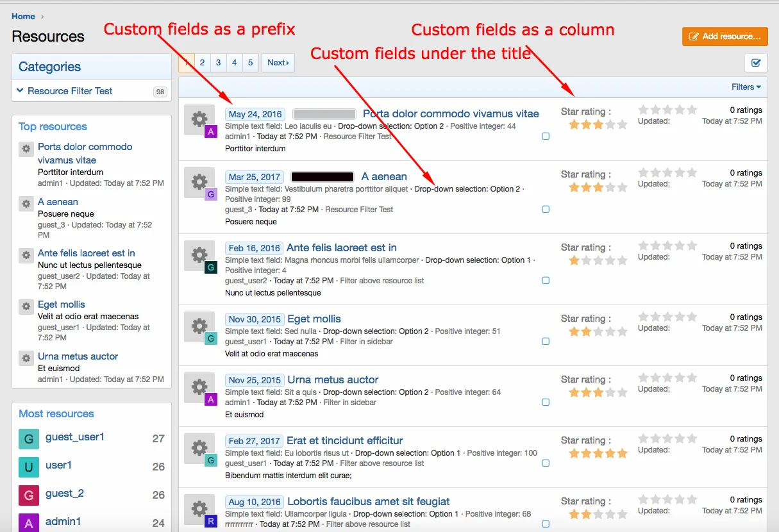The image size is (779, 532).
Task: Go to page 5
Action: [x=250, y=62]
